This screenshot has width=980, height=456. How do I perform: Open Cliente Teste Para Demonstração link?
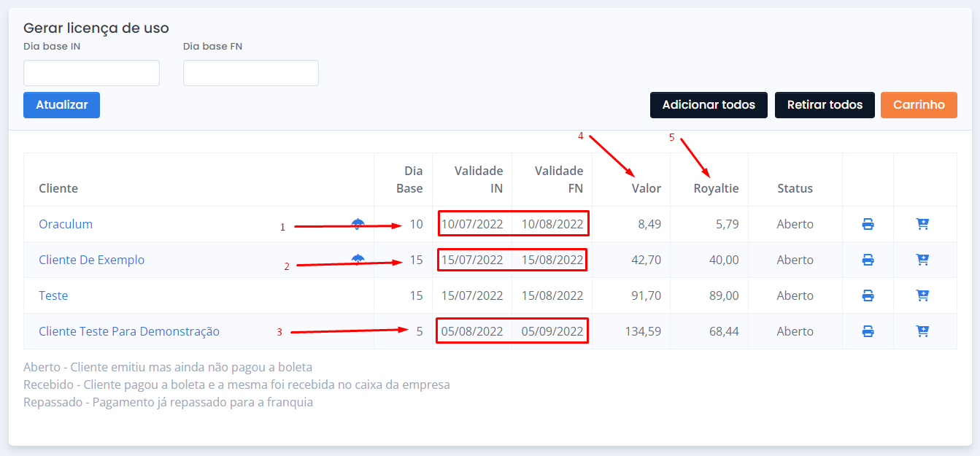point(129,331)
